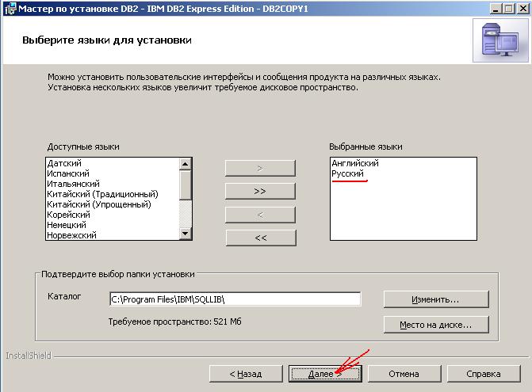Open the Место на диске dialog
Screen dimensions: 532x392
tap(436, 325)
